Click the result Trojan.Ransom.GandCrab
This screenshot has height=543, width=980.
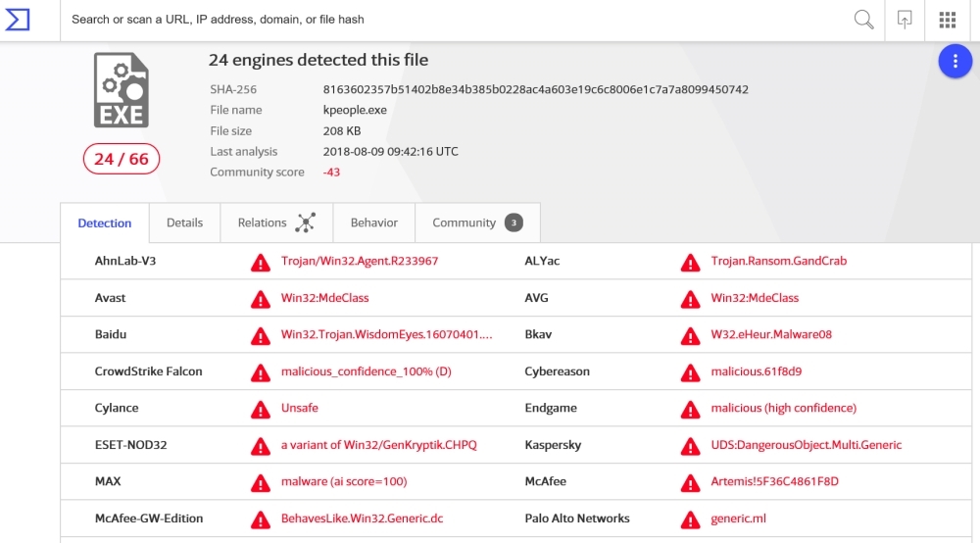779,261
